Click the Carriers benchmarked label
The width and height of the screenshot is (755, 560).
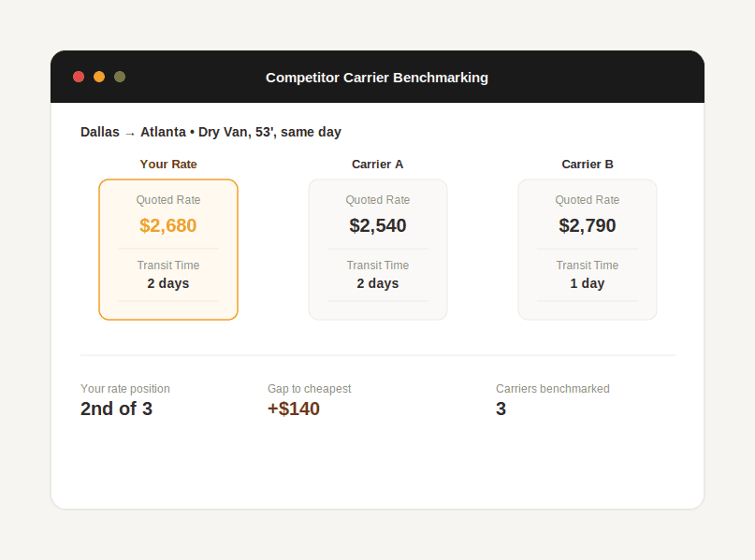coord(553,389)
